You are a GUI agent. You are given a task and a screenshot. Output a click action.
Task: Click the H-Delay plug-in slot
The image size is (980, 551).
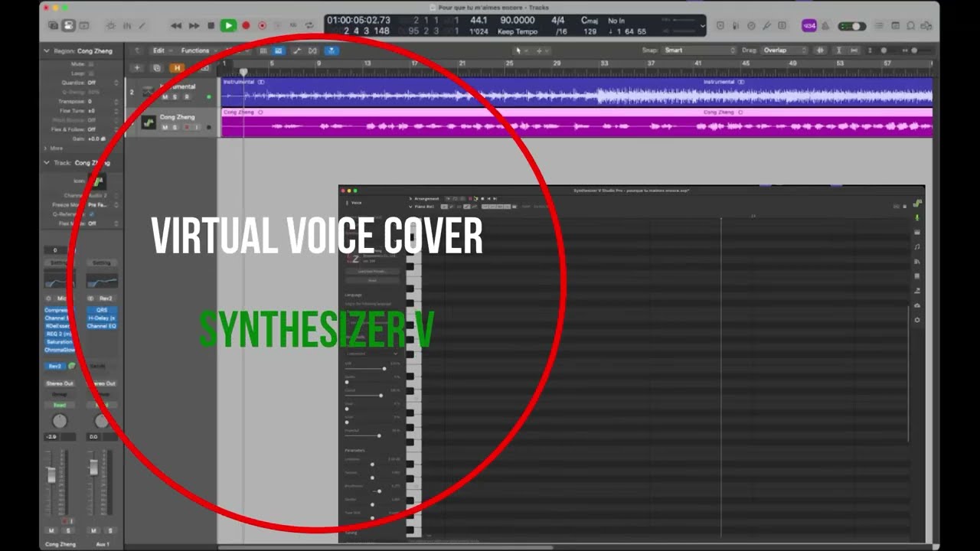[102, 318]
